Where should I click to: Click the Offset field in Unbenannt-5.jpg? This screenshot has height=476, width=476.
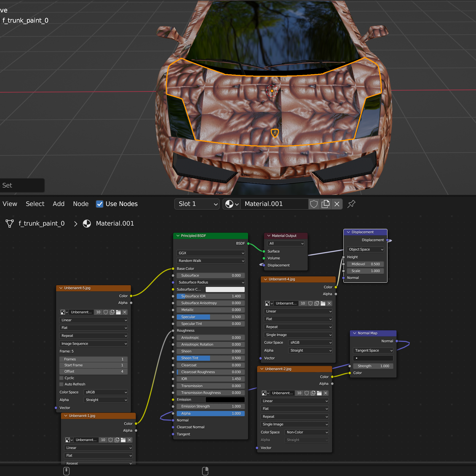click(94, 372)
